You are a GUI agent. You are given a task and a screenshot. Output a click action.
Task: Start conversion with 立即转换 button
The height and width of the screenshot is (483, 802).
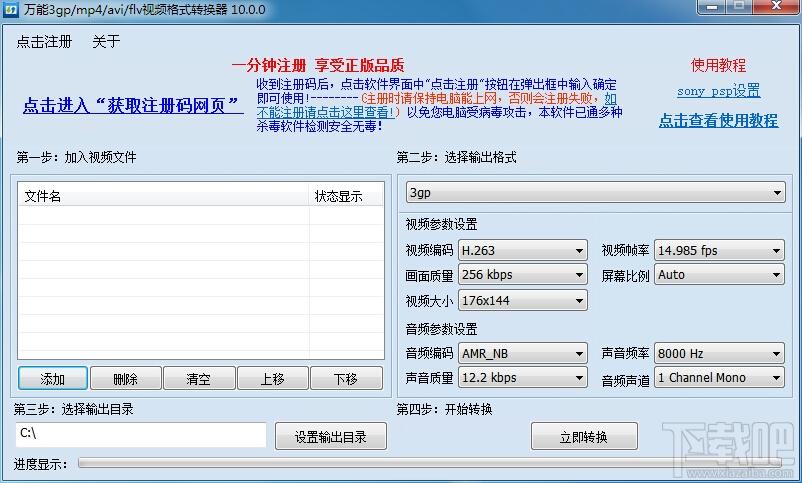[584, 436]
